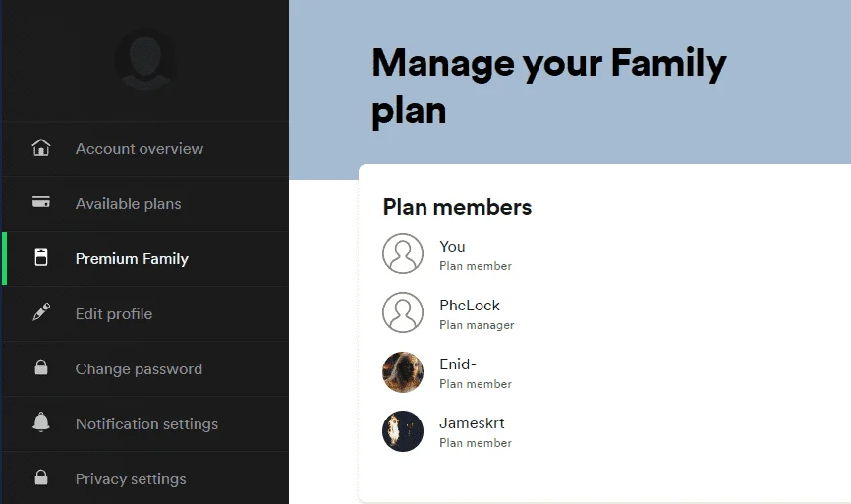851x504 pixels.
Task: Click the profile avatar atop the sidebar
Action: pos(144,60)
